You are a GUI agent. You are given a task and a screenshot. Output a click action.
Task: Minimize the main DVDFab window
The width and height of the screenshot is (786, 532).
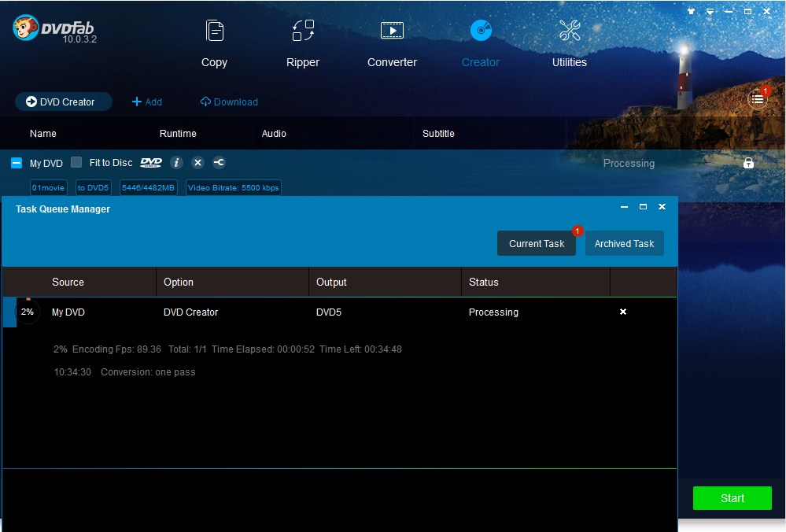click(729, 11)
